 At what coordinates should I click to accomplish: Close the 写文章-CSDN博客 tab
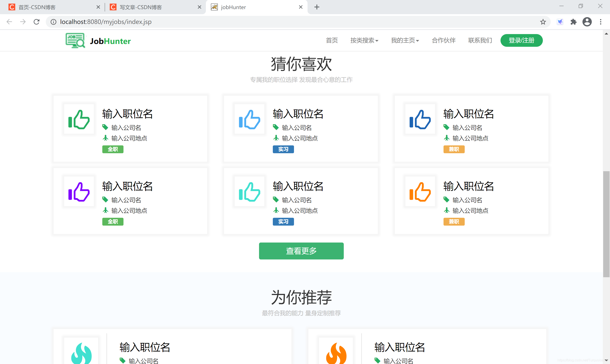(199, 7)
